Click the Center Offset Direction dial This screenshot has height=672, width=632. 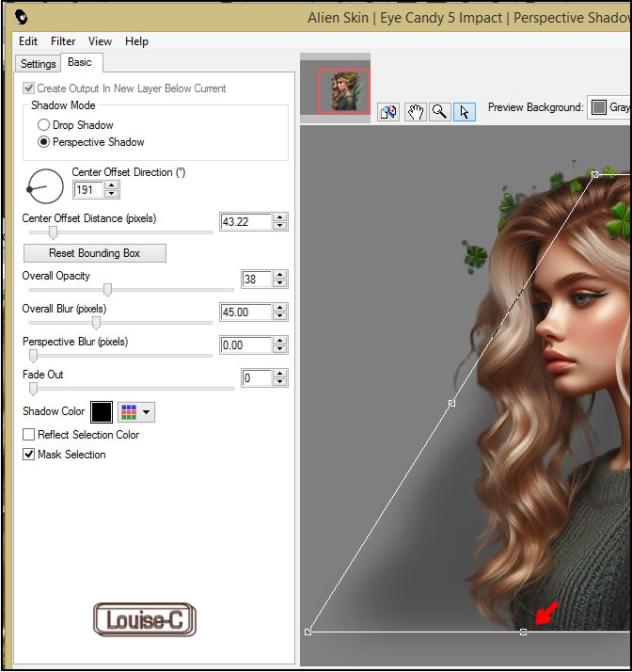tap(45, 186)
